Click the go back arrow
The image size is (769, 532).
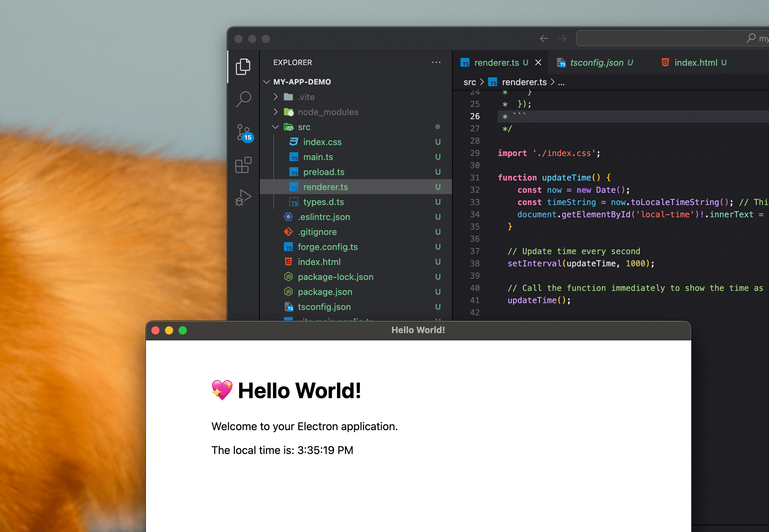point(544,38)
